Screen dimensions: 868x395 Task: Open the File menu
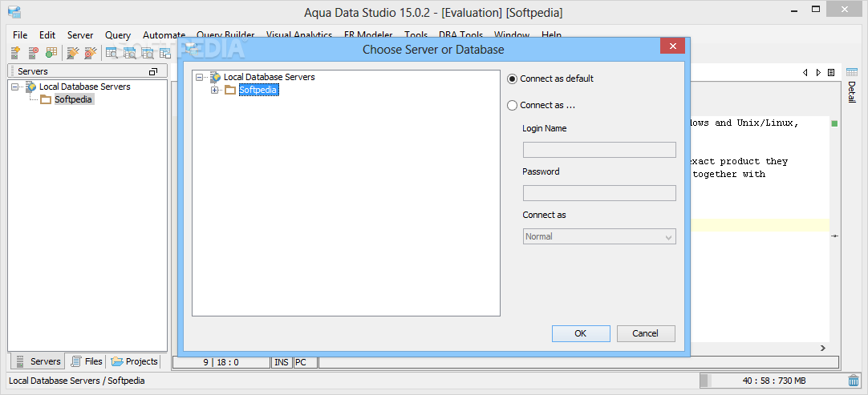pyautogui.click(x=20, y=35)
